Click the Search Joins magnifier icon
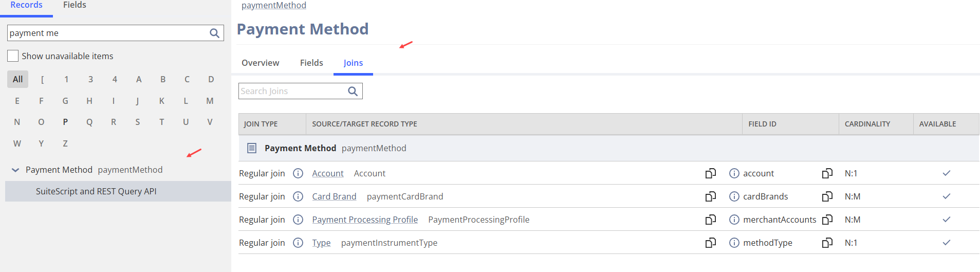Viewport: 980px width, 272px height. pyautogui.click(x=353, y=92)
